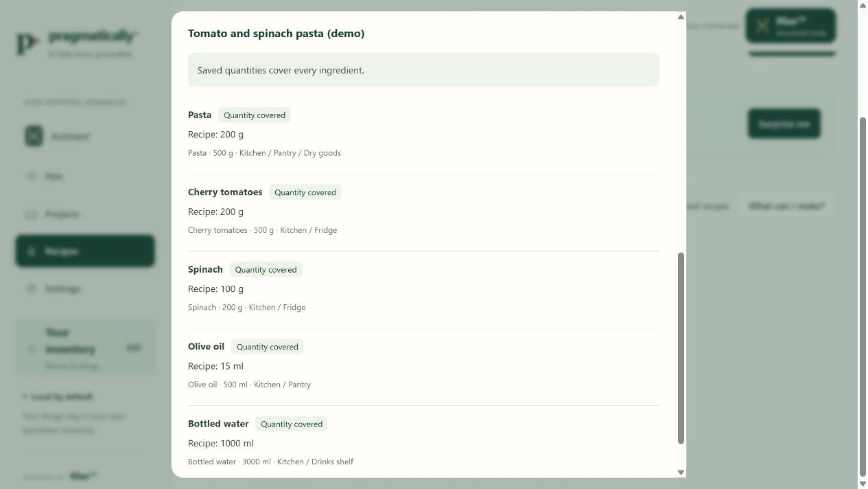Click the page scrollbar up arrow
The height and width of the screenshot is (489, 868).
[x=863, y=5]
